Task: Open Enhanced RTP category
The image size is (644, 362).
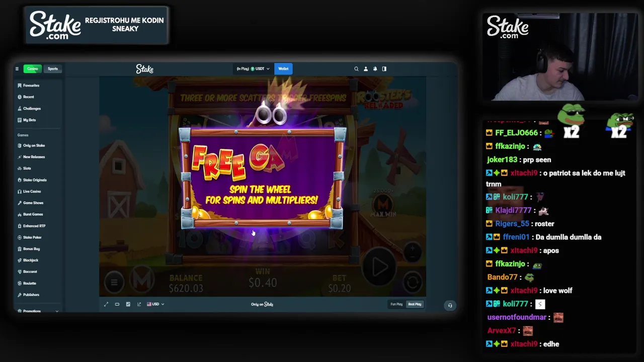Action: (38, 226)
